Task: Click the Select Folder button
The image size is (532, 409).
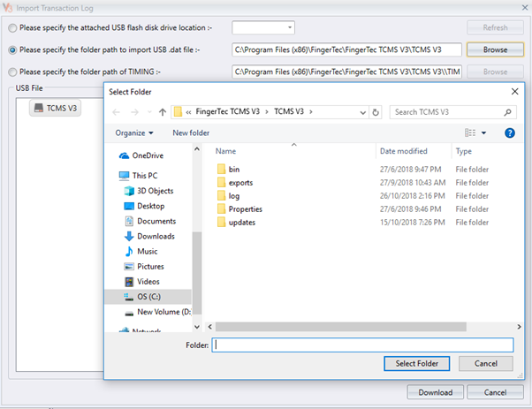Action: click(416, 364)
